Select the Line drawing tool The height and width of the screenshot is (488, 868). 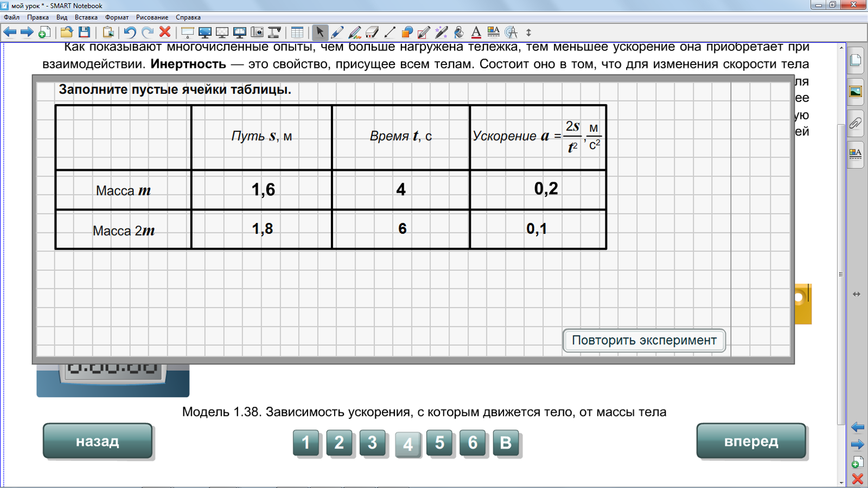point(390,33)
